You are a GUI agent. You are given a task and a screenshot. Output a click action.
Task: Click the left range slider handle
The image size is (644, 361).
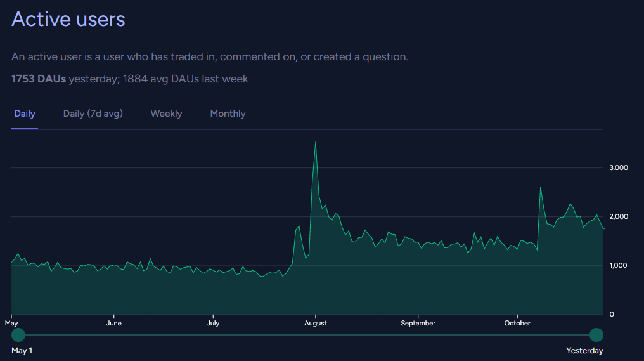[x=18, y=335]
